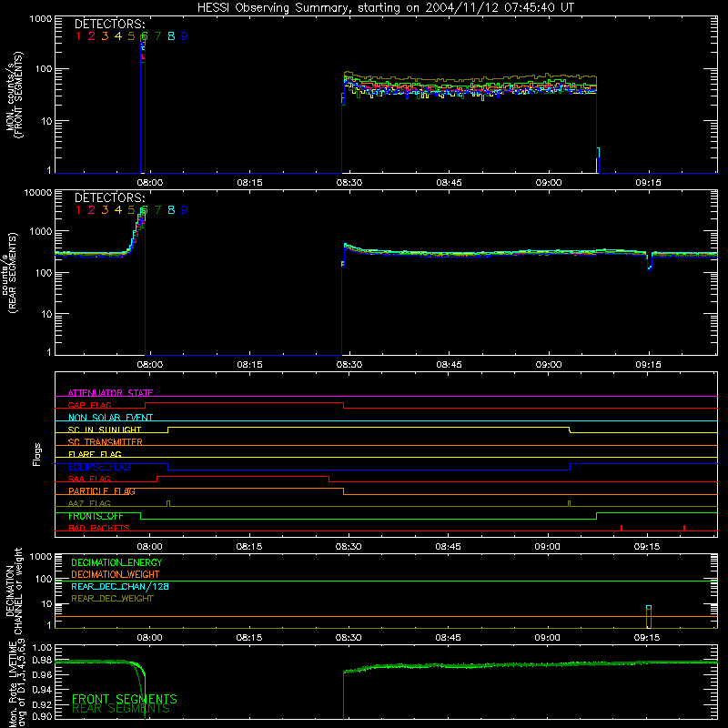Select detector 4 in front segments legend
728x728 pixels.
point(118,36)
